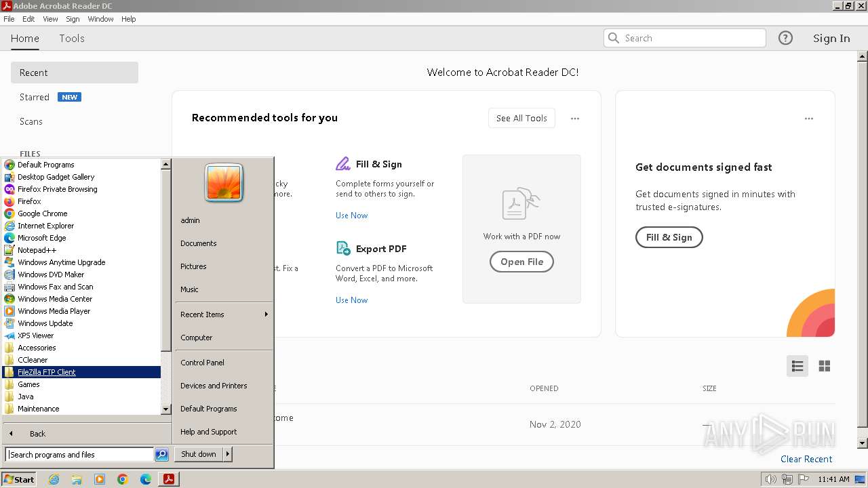Open the Edit menu
Screen dimensions: 868x488
point(28,19)
